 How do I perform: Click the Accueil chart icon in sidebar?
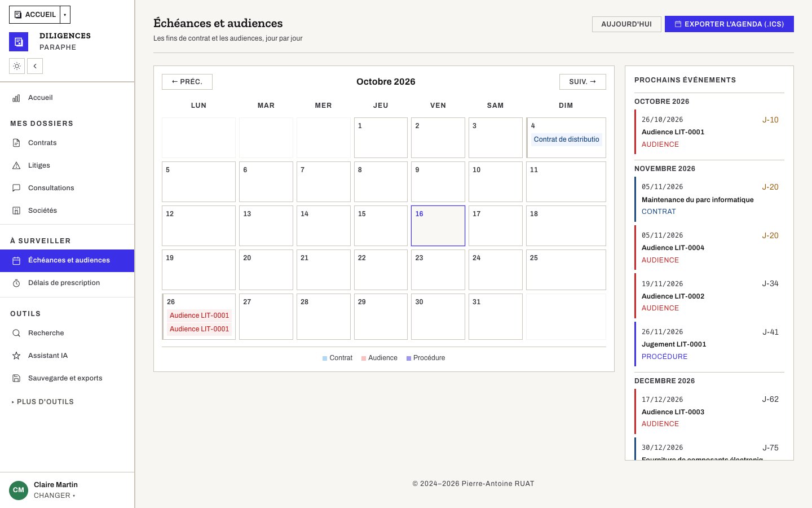[x=16, y=98]
